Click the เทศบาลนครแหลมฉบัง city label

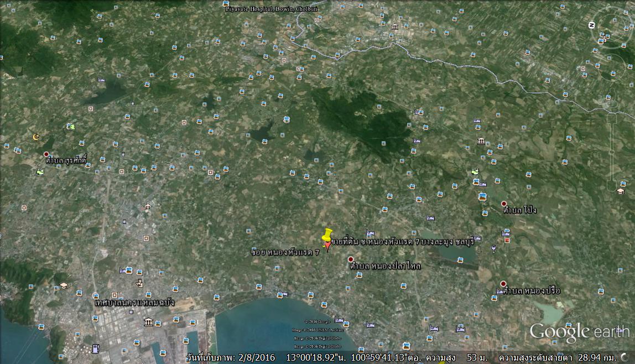tap(135, 303)
